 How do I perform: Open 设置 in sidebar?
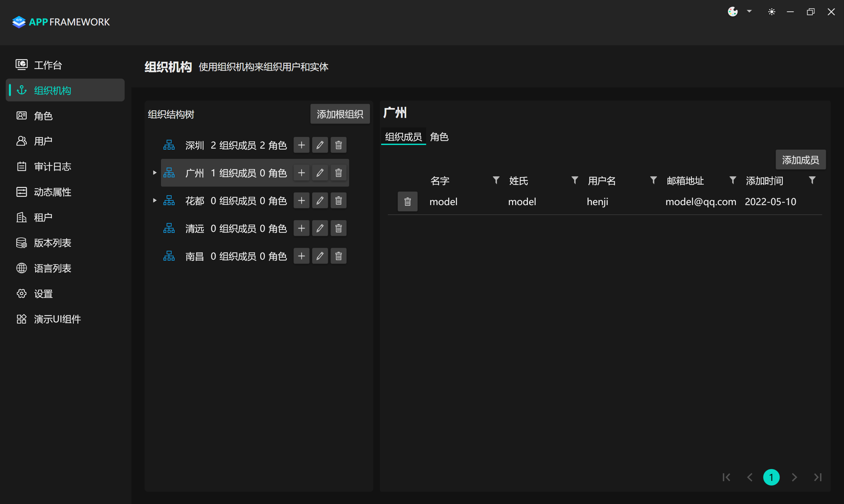point(65,294)
